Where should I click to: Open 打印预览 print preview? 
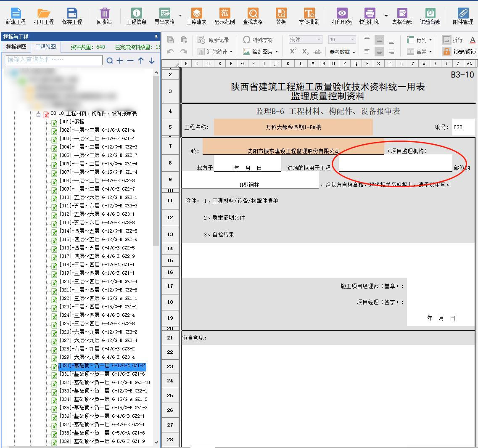coord(342,16)
